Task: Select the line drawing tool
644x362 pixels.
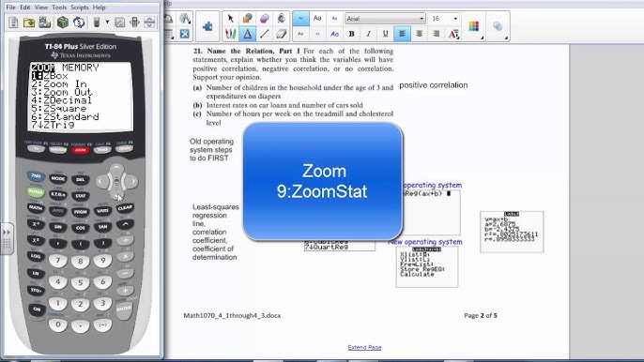Action: pos(265,34)
